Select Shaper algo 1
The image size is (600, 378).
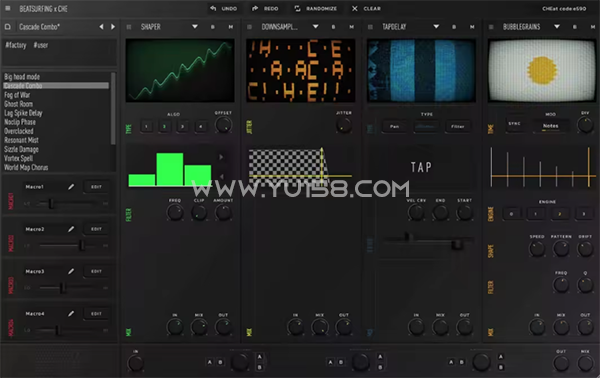(x=147, y=126)
